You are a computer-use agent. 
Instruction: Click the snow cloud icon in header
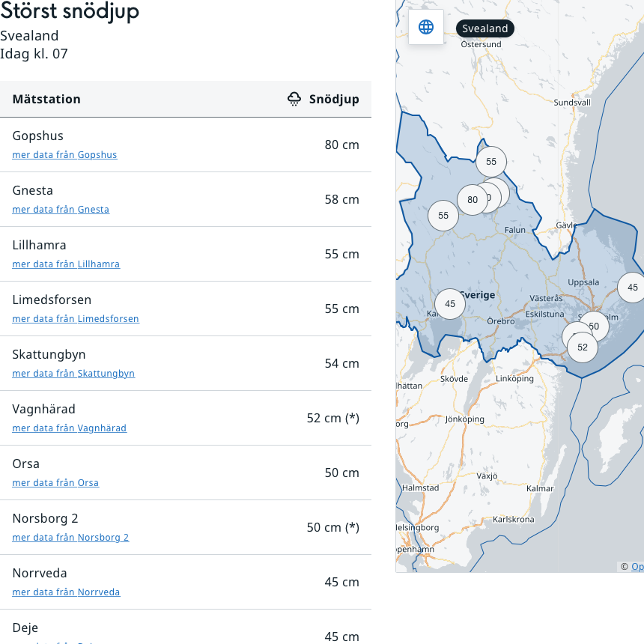click(295, 100)
